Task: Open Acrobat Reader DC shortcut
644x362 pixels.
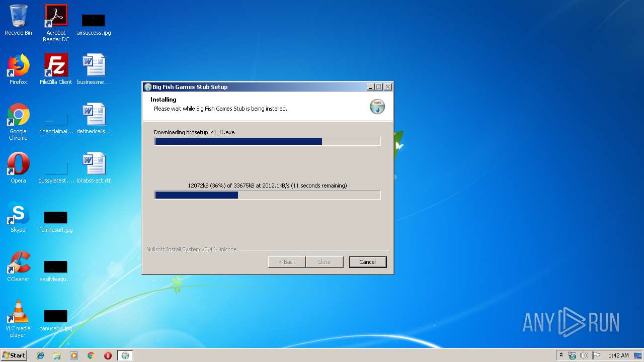Action: point(56,23)
